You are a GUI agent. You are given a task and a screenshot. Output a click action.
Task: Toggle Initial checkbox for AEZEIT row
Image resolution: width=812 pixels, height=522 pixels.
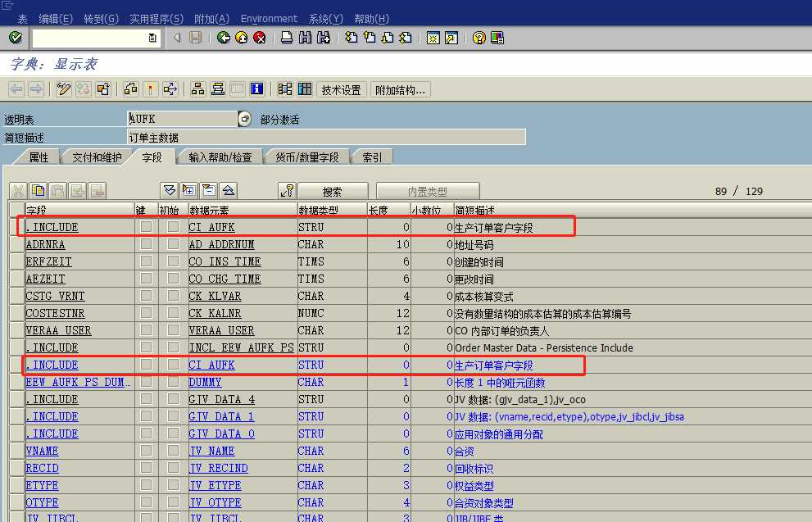(173, 278)
